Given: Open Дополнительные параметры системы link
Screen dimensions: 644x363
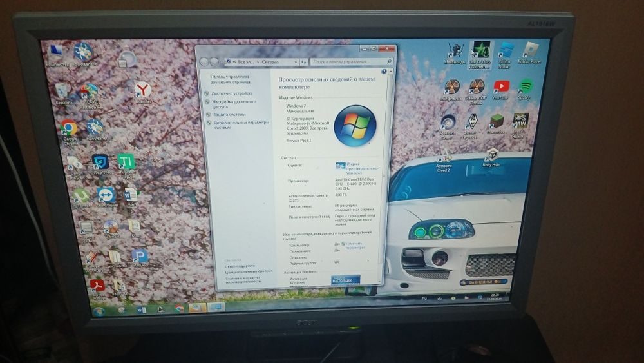Looking at the screenshot, I should 241,125.
